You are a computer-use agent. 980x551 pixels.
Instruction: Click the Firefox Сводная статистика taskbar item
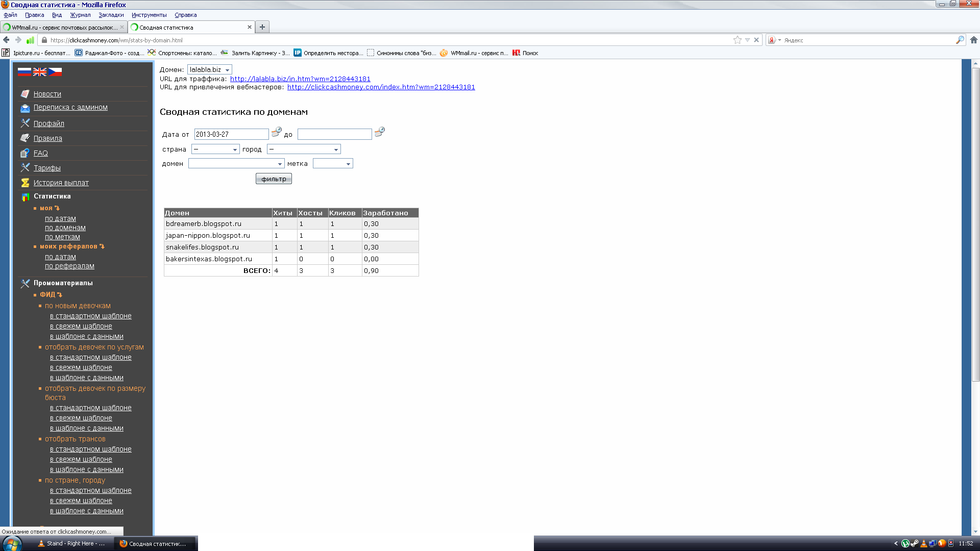tap(155, 543)
